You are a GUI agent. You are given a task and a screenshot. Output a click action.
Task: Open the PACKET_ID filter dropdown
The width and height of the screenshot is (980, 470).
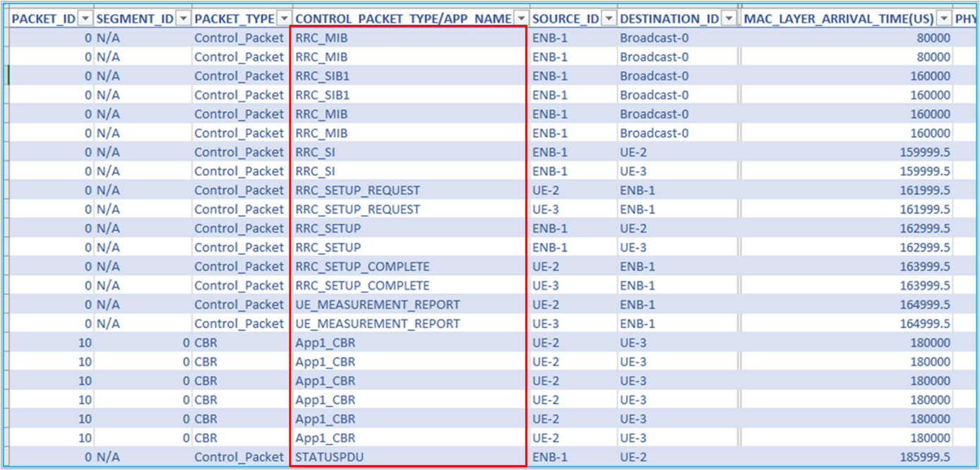(x=85, y=18)
